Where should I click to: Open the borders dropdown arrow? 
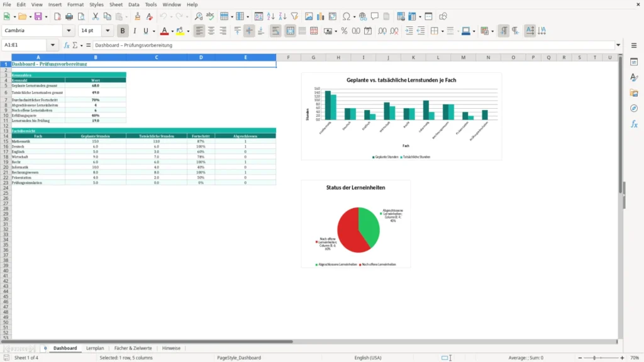[442, 31]
